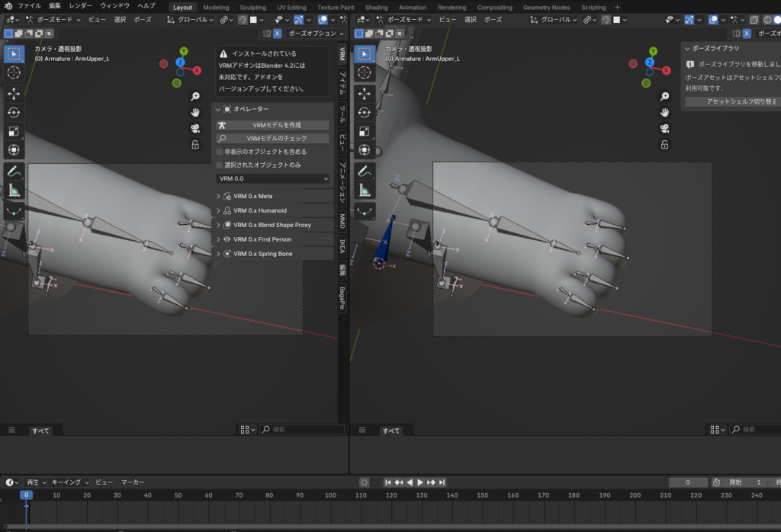This screenshot has height=532, width=781.
Task: Open the VRM 0.0 version dropdown
Action: click(272, 178)
